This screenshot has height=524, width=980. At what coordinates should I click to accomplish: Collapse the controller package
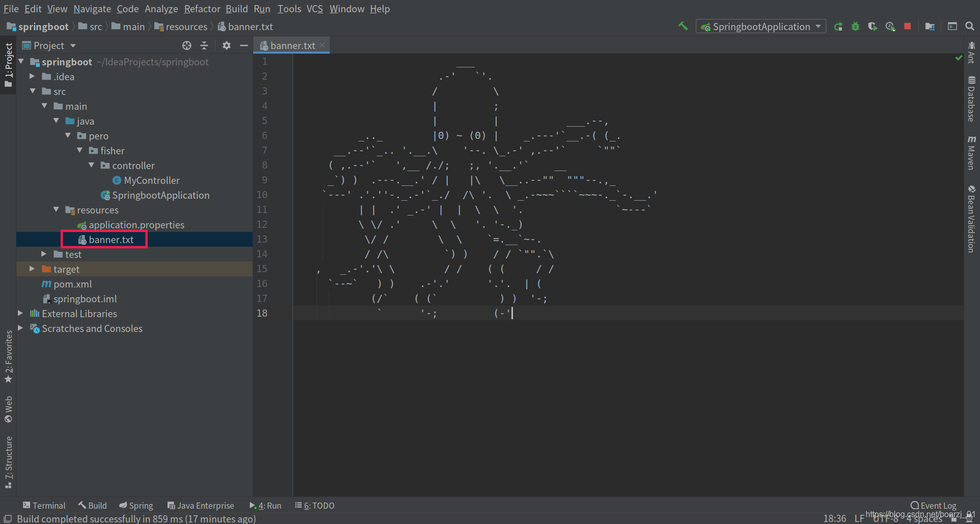pos(91,165)
